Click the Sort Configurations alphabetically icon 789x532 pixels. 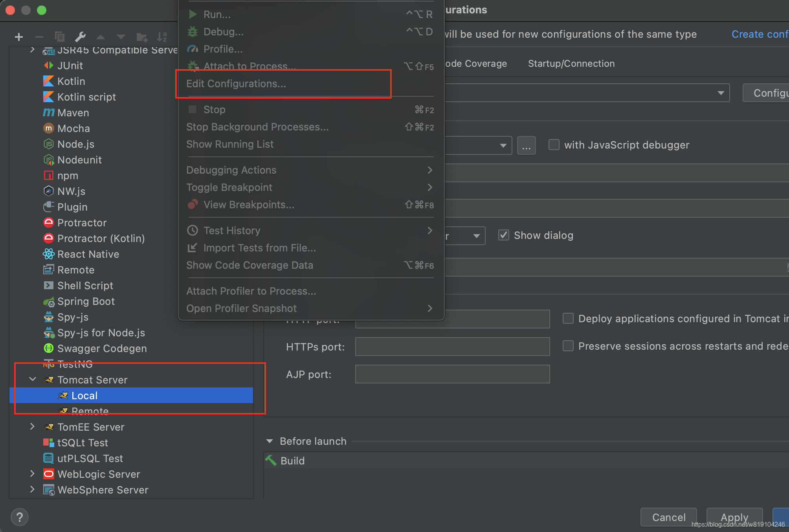(x=162, y=37)
